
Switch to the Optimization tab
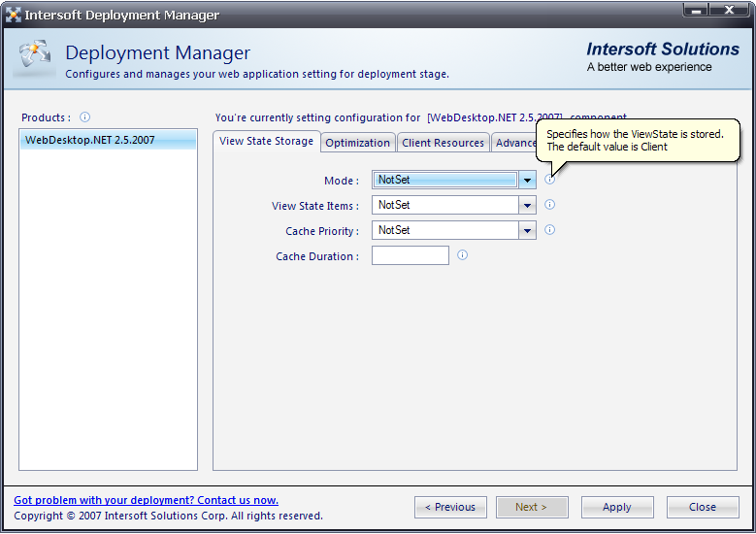[x=357, y=143]
